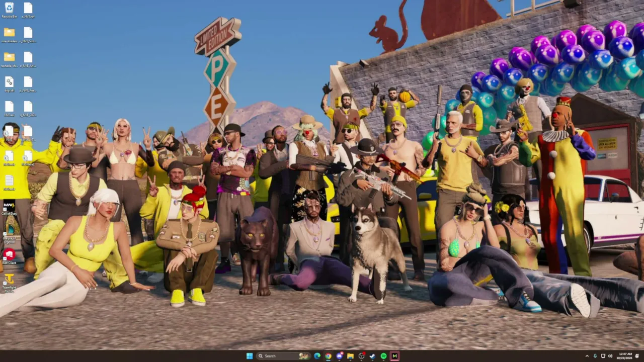Select the p_NVE_Rea file icon

[28, 84]
